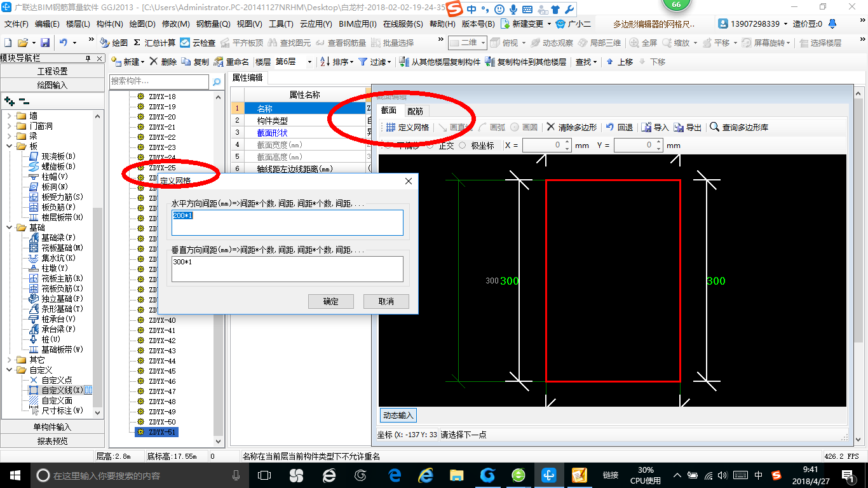Click 删除 delete in component toolbar

click(x=163, y=62)
